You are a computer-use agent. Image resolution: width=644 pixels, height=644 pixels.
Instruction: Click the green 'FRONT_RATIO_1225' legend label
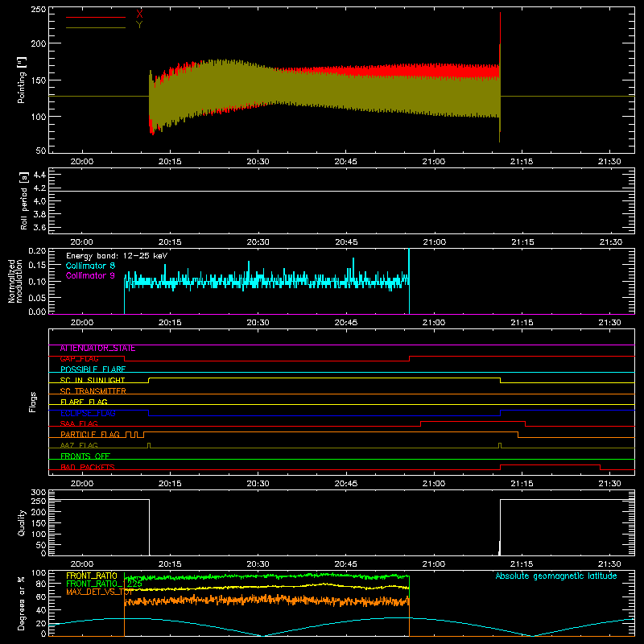104,584
